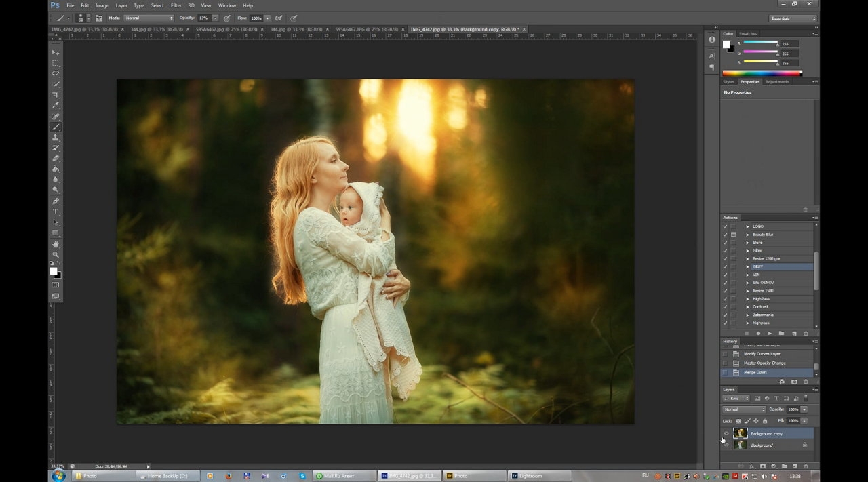The height and width of the screenshot is (482, 868).
Task: Select the Move tool
Action: [56, 53]
